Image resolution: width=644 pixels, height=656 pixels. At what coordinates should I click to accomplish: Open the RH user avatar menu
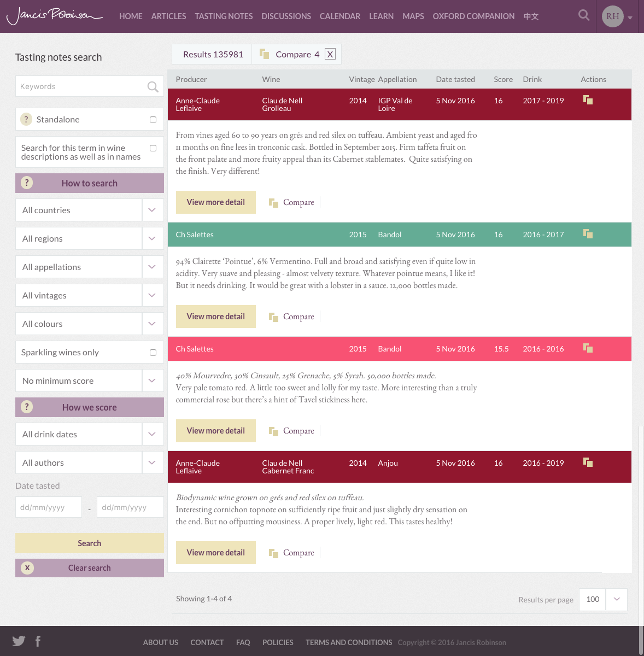[617, 16]
